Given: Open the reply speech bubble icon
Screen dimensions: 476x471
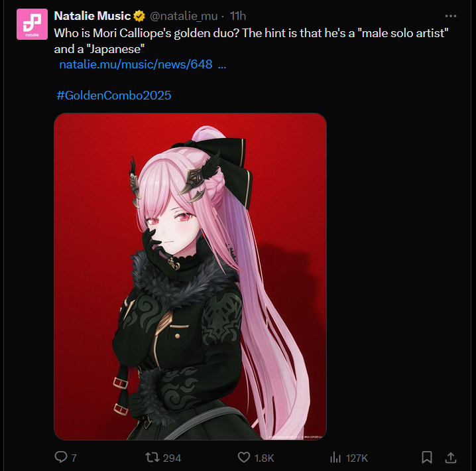Looking at the screenshot, I should pyautogui.click(x=61, y=457).
